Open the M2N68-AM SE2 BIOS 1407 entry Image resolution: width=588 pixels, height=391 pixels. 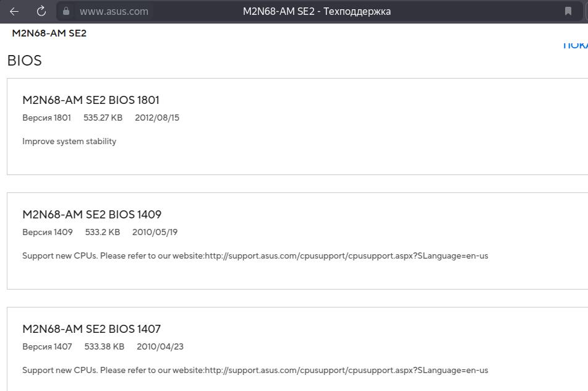tap(92, 329)
